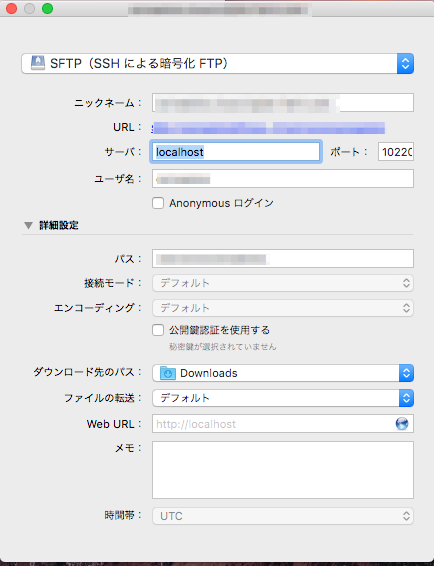Open ダウンロード先のパス Downloads dropdown
434x566 pixels.
pos(283,373)
